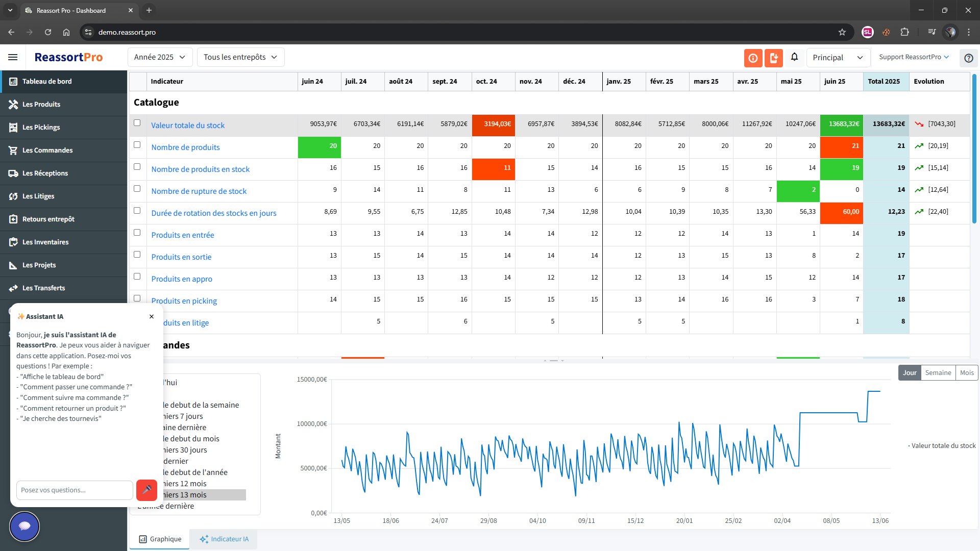The height and width of the screenshot is (551, 980).
Task: Click the chat bubble assistant launcher
Action: pos(24,526)
